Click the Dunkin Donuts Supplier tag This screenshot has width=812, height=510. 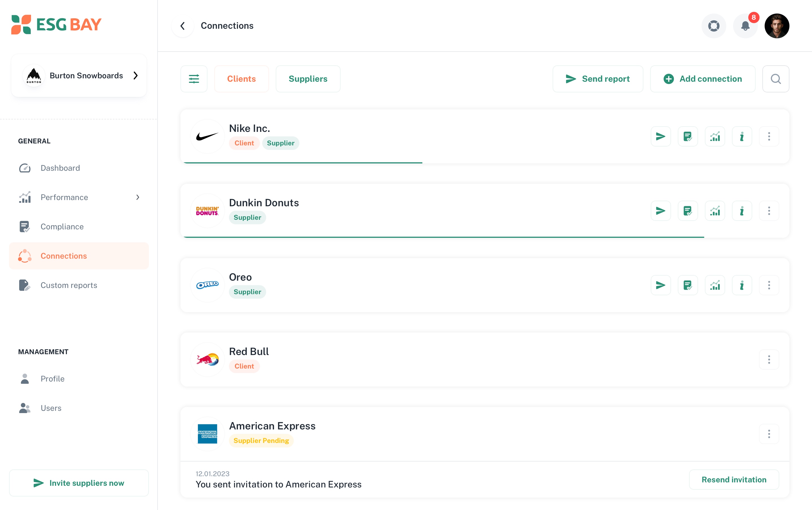click(x=248, y=218)
